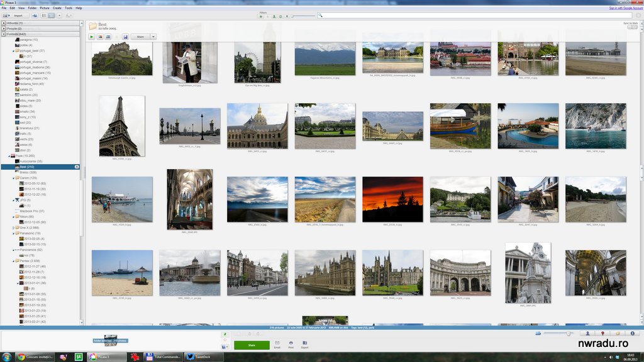Screen dimensions: 644x362
Task: Open the Tools menu
Action: pos(69,8)
